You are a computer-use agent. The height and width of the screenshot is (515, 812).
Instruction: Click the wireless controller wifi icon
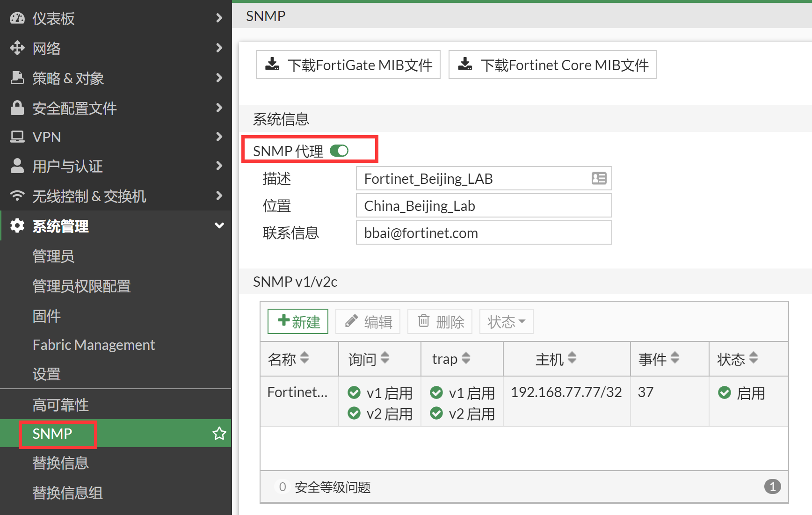click(x=17, y=196)
